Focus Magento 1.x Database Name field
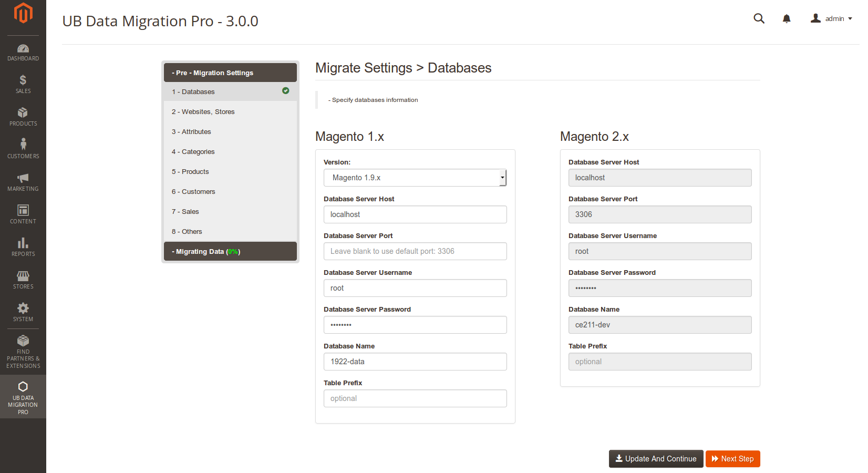This screenshot has height=473, width=868. tap(415, 362)
